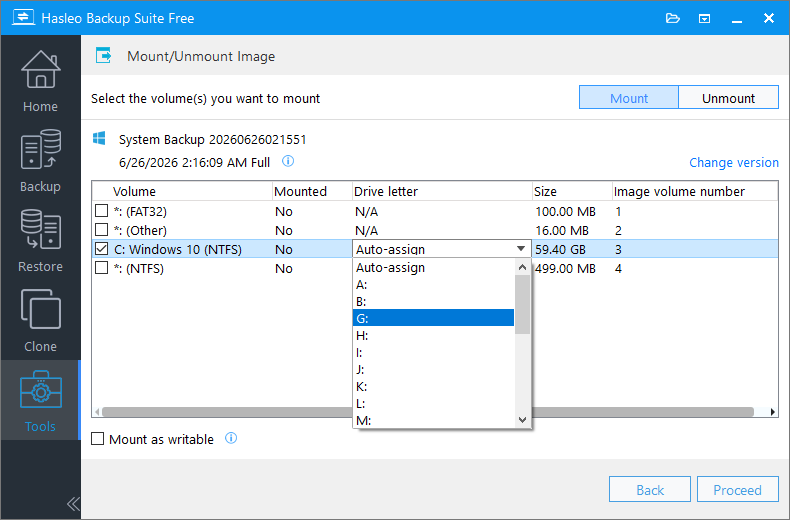Select drive letter A: from list
Viewport: 790px width, 520px height.
[433, 285]
